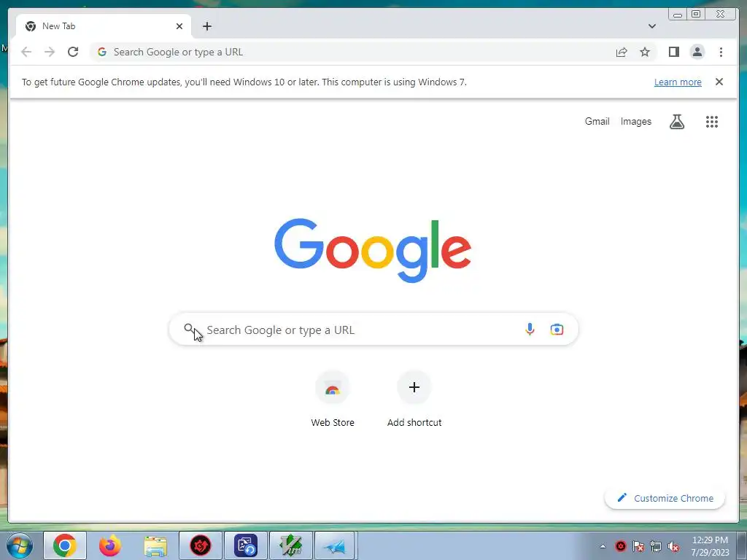Viewport: 747px width, 560px height.
Task: Click the red tray icon
Action: tap(620, 546)
